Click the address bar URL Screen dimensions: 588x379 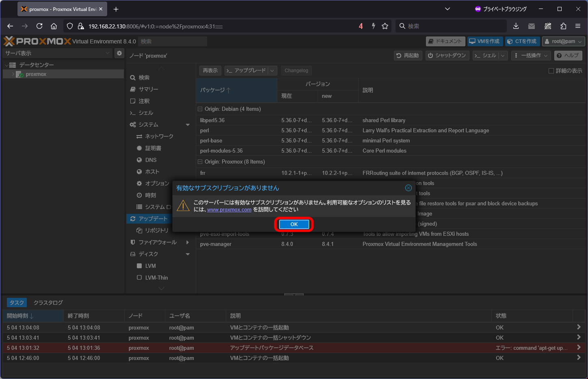[156, 26]
